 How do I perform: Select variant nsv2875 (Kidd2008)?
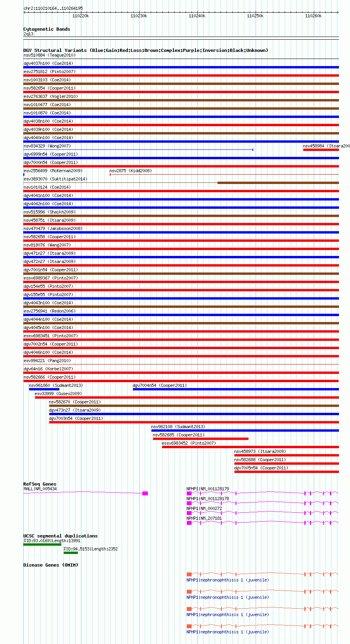(131, 171)
